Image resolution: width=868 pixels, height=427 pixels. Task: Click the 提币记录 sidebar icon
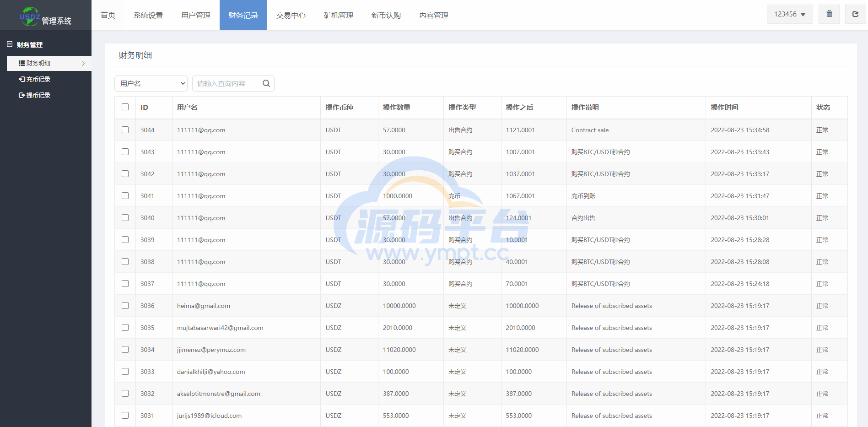(x=22, y=95)
